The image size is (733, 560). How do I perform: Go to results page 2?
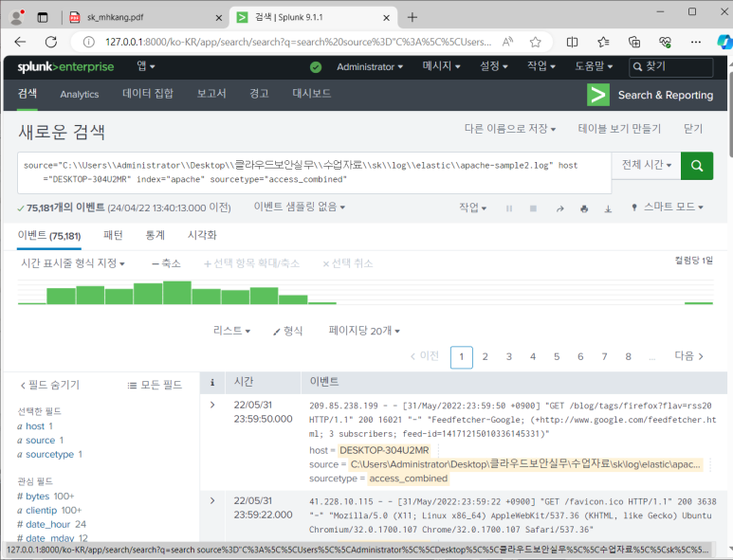coord(486,357)
